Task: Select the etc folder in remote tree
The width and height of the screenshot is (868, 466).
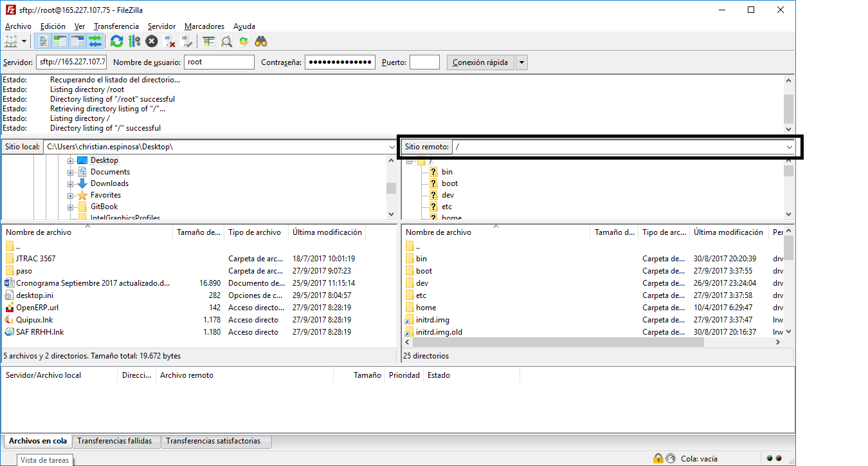Action: (x=447, y=207)
